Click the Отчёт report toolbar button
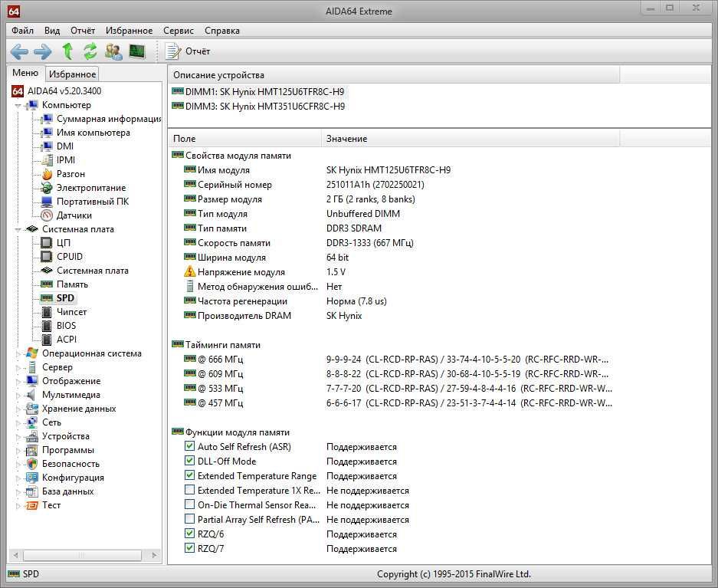The image size is (718, 588). click(188, 51)
